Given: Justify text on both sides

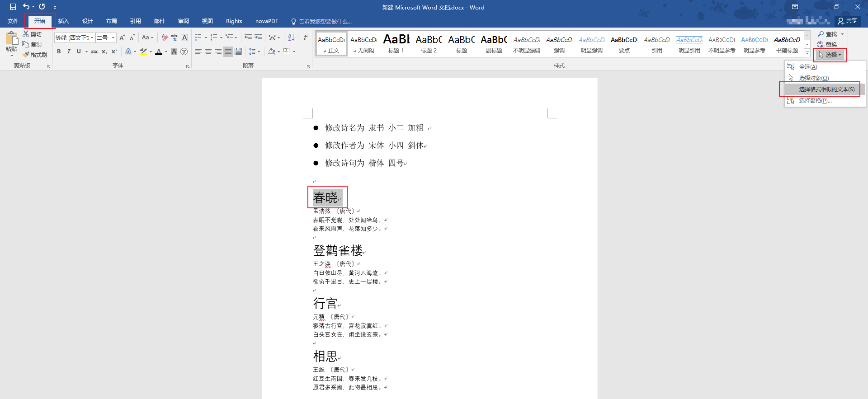Looking at the screenshot, I should [x=228, y=52].
